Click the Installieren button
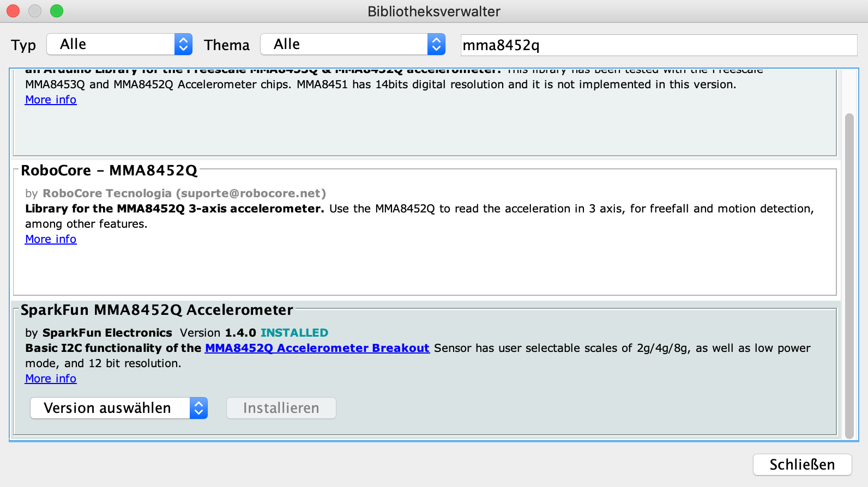 click(x=281, y=408)
